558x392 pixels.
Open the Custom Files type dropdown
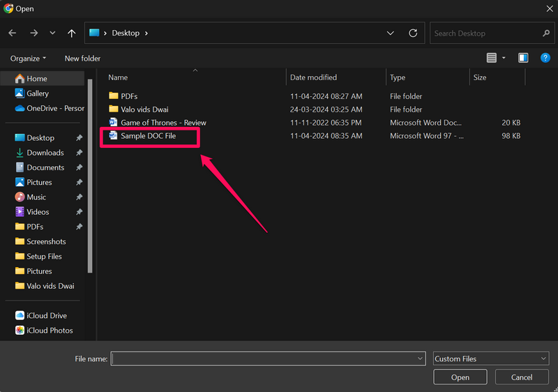pyautogui.click(x=491, y=359)
